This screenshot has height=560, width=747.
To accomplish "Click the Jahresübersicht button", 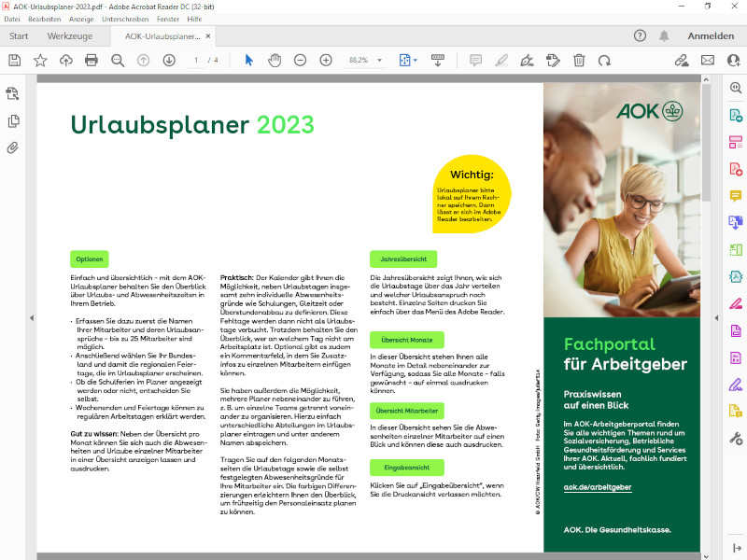I will pos(403,259).
